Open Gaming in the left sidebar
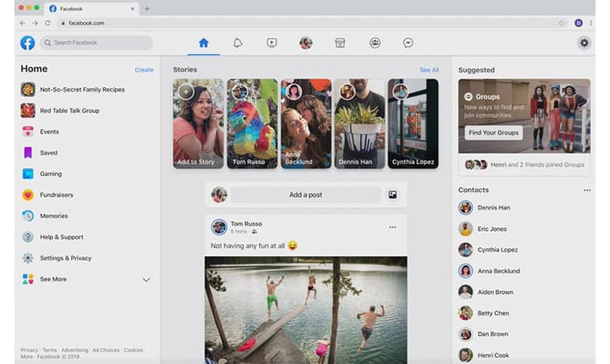Image resolution: width=610 pixels, height=364 pixels. pos(51,174)
